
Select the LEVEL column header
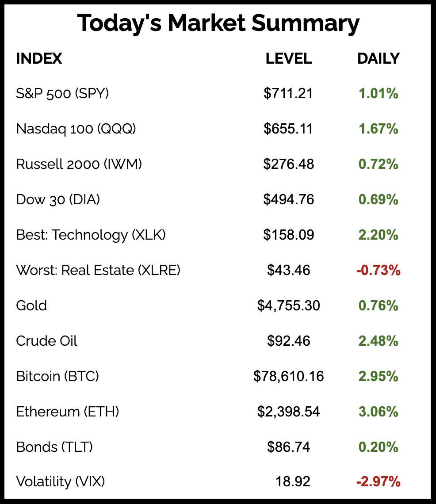click(x=289, y=58)
